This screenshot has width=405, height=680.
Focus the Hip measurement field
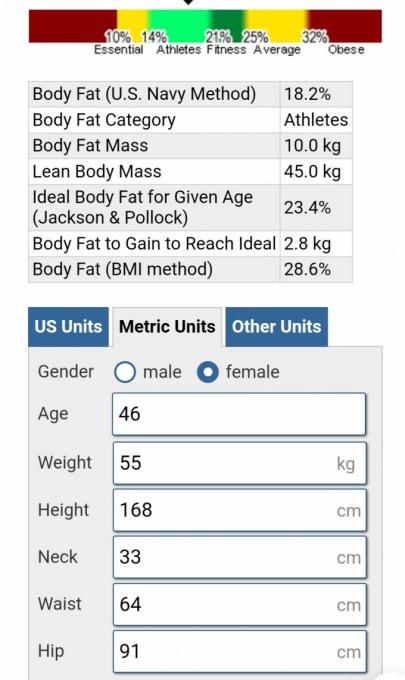tap(239, 652)
